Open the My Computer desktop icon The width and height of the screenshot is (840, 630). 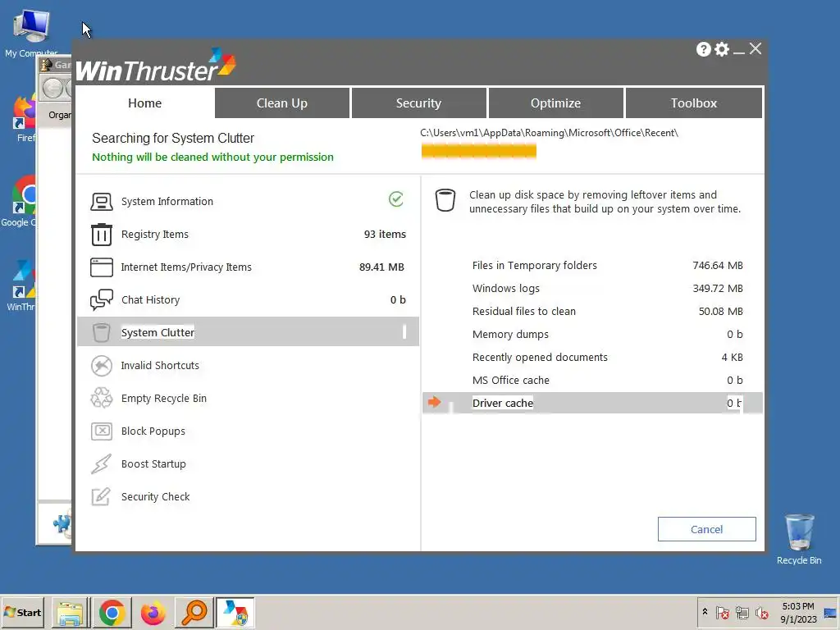(31, 33)
